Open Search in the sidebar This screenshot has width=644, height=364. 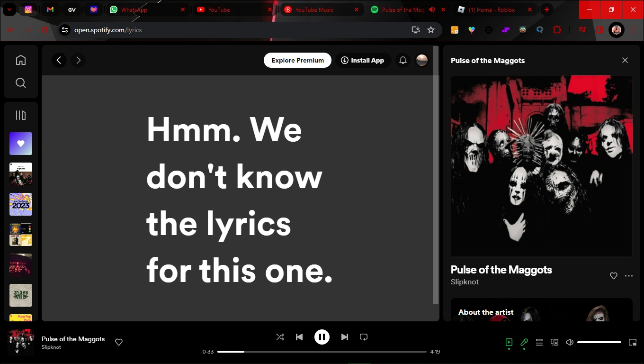21,82
